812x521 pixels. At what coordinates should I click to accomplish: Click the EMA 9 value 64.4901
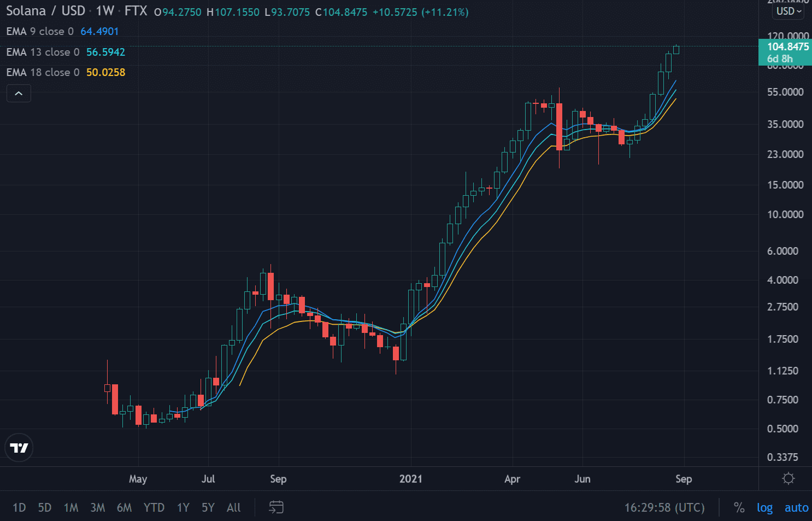coord(99,31)
